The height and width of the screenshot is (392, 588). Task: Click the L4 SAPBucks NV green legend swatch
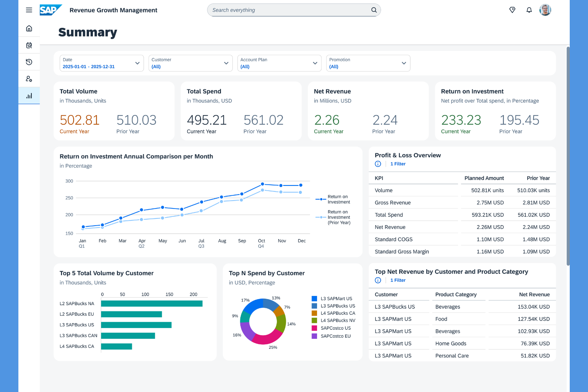tap(314, 321)
